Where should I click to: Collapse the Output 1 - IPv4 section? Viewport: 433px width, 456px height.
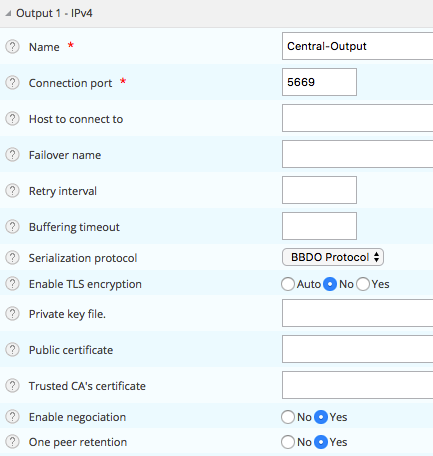(8, 13)
